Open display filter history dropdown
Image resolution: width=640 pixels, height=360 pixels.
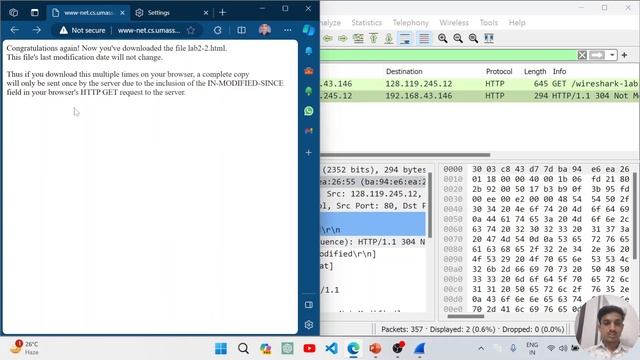pos(612,55)
